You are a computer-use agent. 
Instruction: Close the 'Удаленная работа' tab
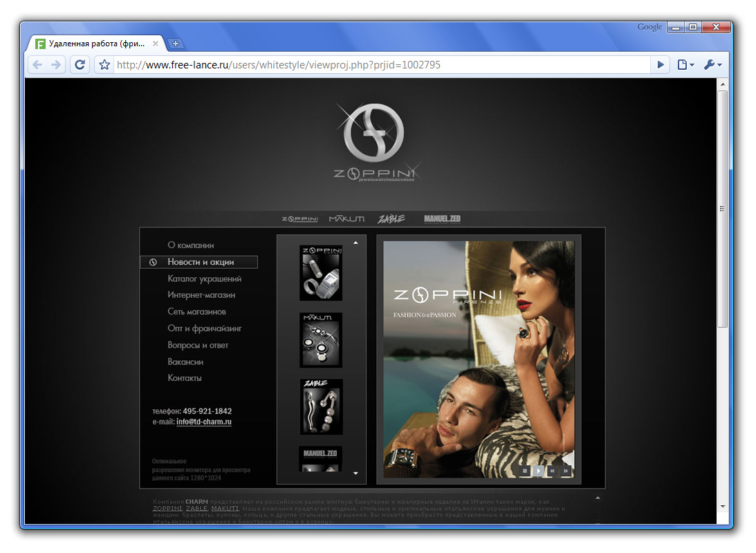tap(155, 44)
